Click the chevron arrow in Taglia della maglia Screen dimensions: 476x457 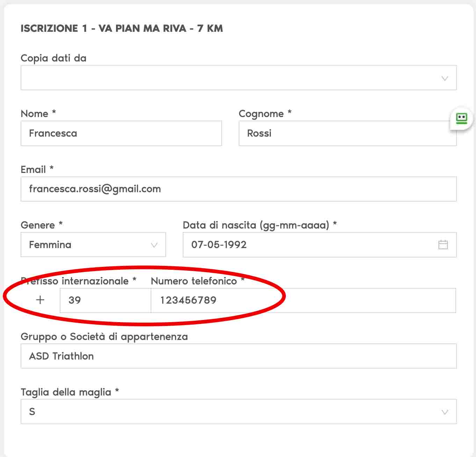click(x=445, y=412)
